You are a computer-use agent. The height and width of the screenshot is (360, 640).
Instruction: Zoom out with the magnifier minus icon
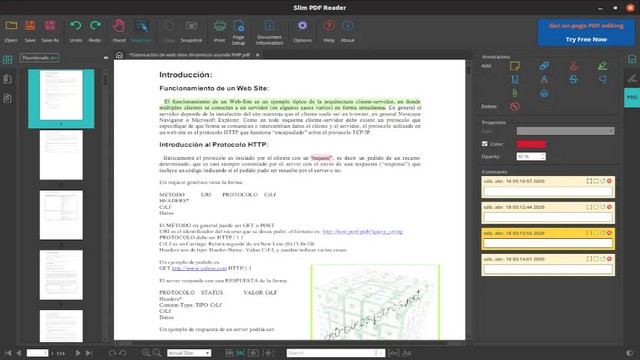point(157,353)
